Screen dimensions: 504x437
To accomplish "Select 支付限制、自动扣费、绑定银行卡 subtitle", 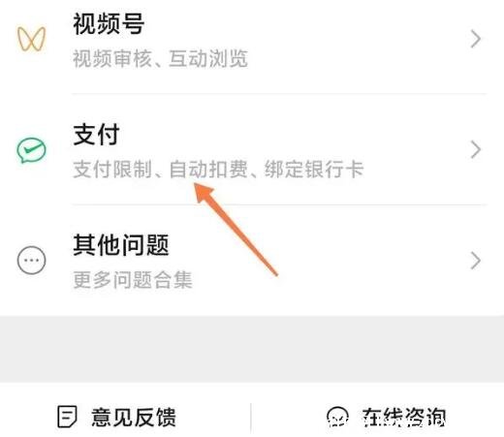I will (218, 170).
